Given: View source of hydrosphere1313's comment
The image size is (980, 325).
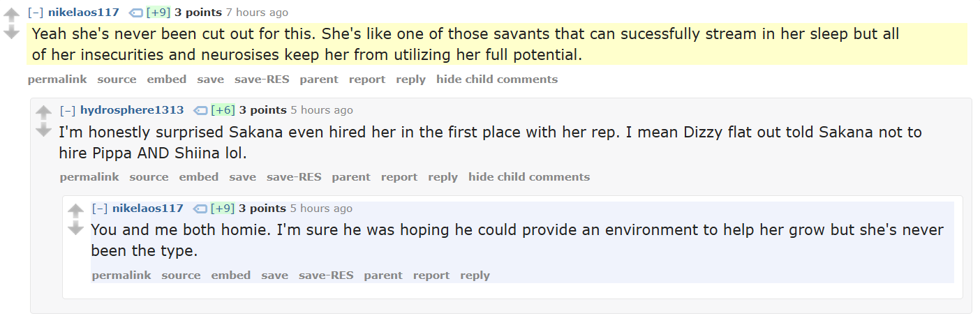Looking at the screenshot, I should click(x=149, y=177).
